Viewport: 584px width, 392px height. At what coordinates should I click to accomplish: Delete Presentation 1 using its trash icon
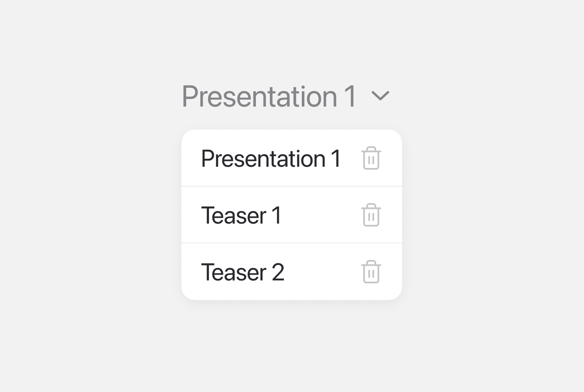tap(371, 158)
